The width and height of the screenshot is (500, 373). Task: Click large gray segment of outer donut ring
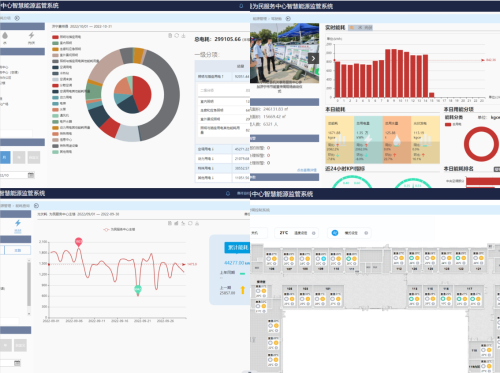point(170,97)
